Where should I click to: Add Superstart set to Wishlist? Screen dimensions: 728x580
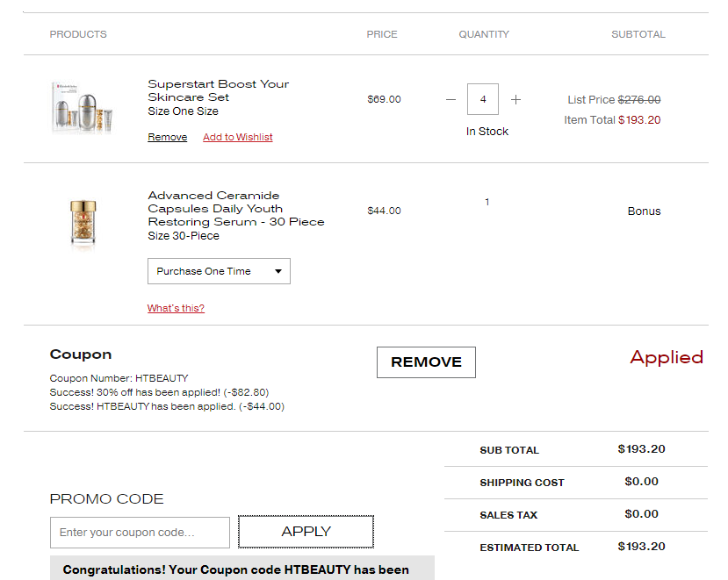238,137
